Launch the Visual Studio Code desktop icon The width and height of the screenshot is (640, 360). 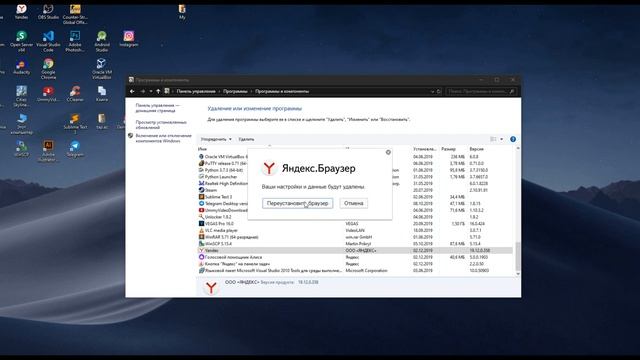[x=48, y=41]
